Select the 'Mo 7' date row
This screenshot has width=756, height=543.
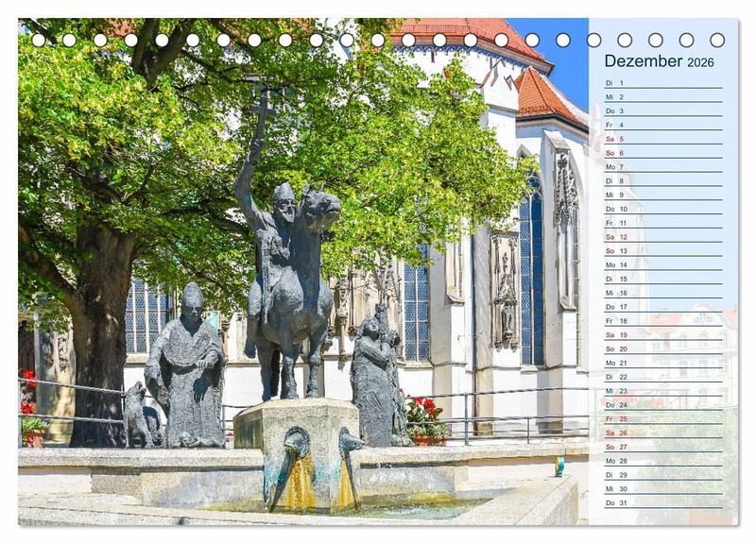point(663,167)
